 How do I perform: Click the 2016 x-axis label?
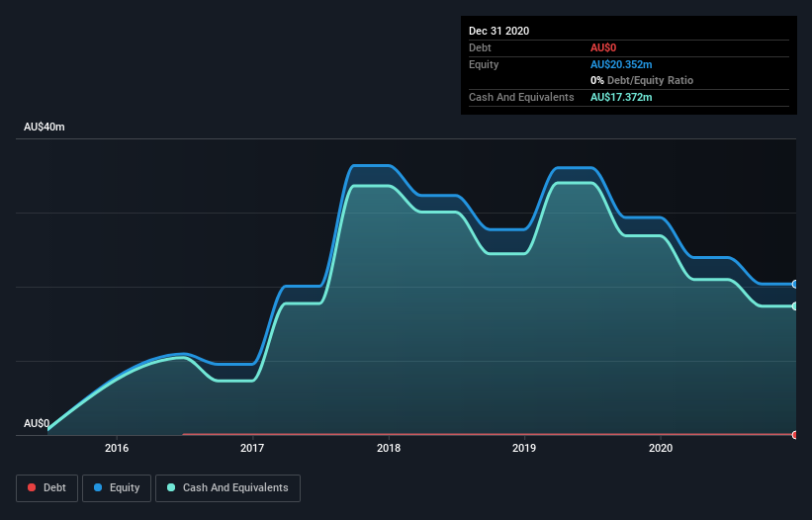(x=117, y=448)
